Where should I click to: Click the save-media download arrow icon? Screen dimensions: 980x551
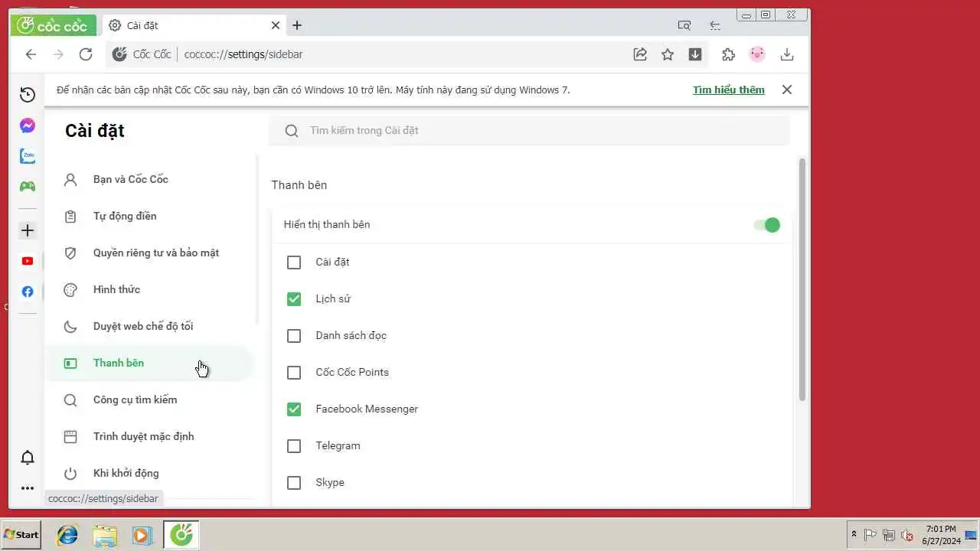coord(695,54)
